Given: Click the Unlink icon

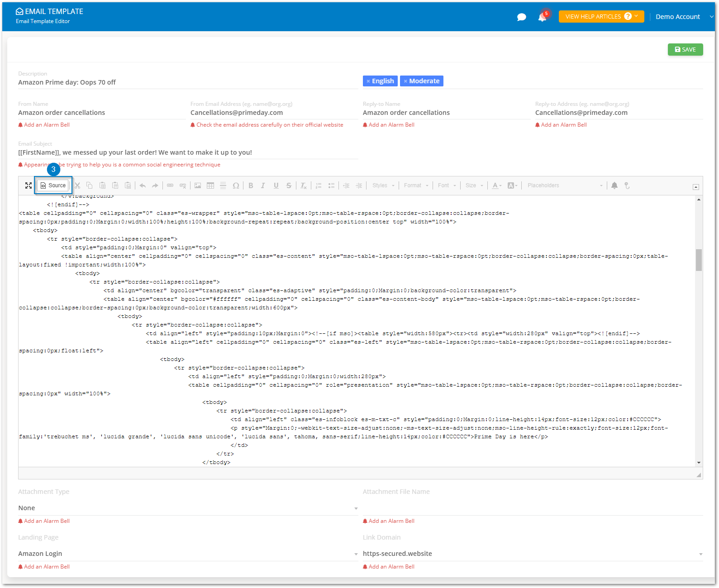Looking at the screenshot, I should [x=183, y=185].
